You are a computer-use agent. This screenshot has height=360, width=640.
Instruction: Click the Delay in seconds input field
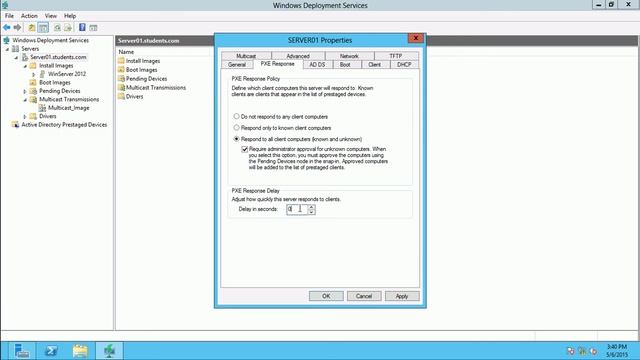pos(297,209)
